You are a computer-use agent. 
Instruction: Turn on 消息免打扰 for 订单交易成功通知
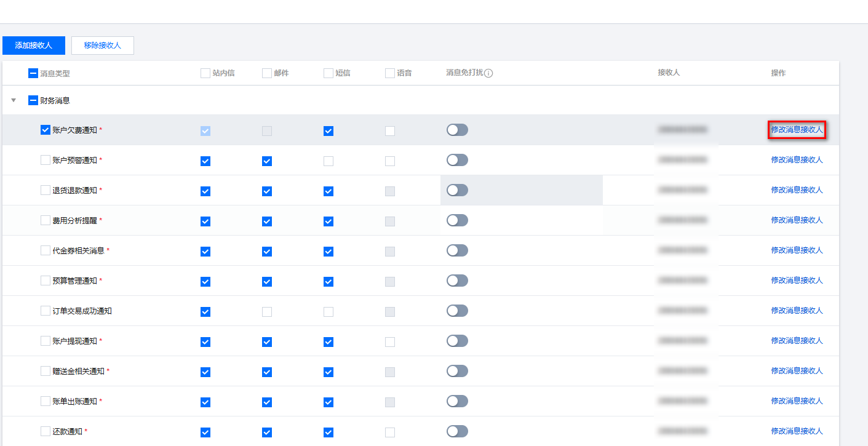click(x=457, y=311)
